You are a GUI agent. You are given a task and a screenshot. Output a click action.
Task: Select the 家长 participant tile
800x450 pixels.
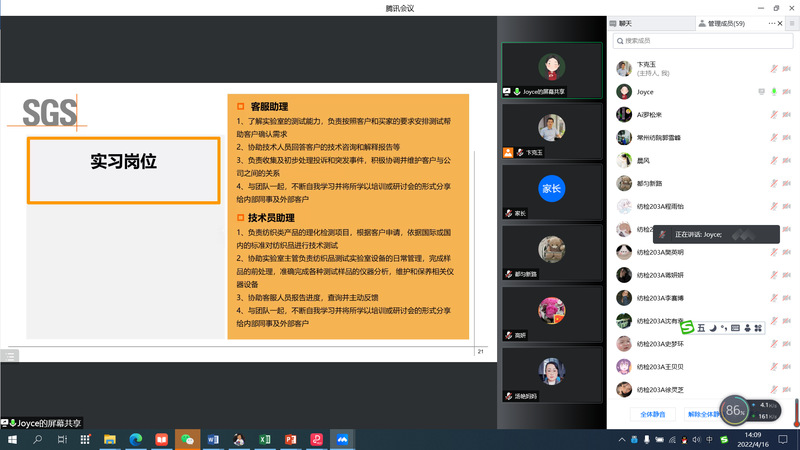pos(552,192)
